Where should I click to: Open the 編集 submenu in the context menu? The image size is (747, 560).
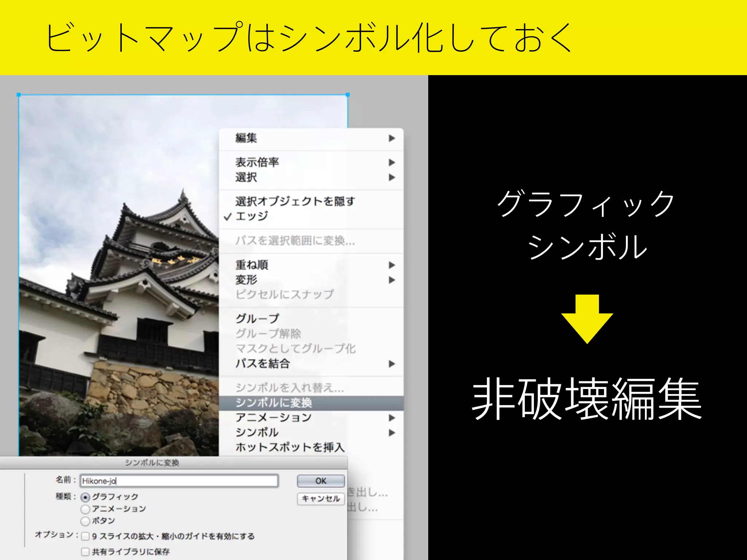click(311, 138)
